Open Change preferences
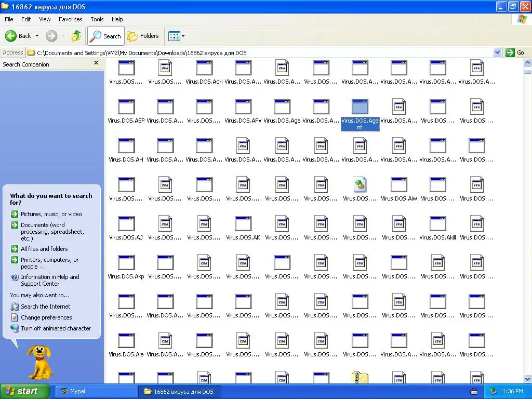 [x=41, y=317]
